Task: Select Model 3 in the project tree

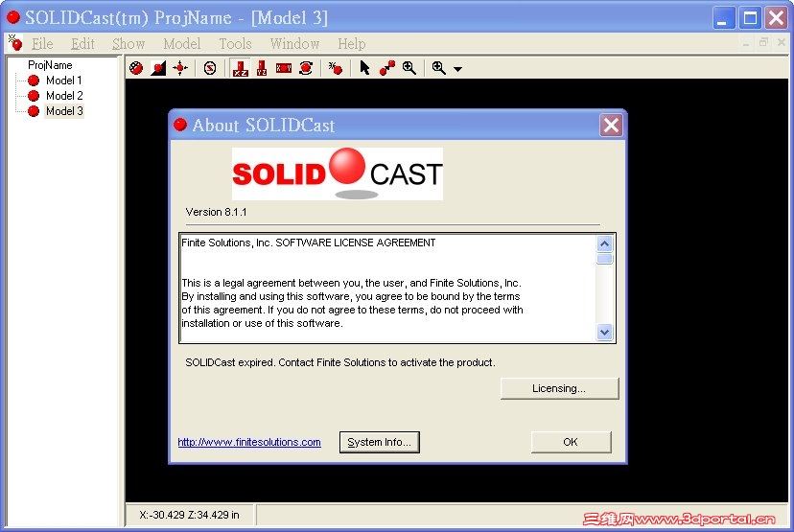Action: pos(64,110)
